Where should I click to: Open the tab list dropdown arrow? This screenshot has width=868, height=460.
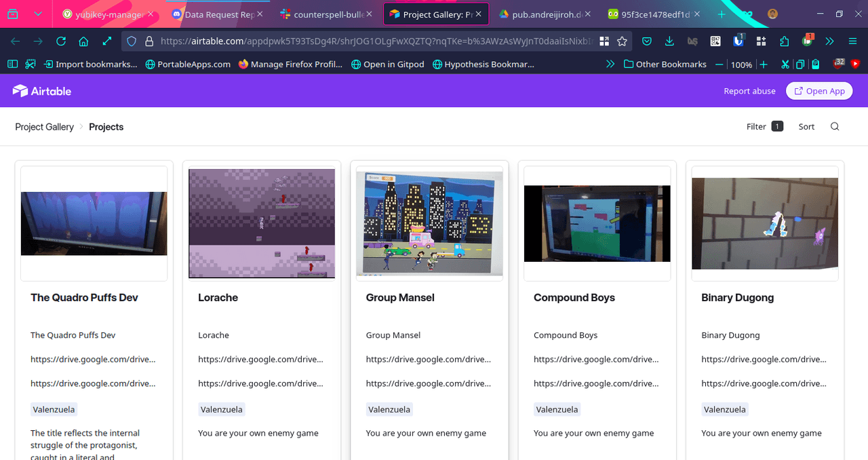pos(38,14)
